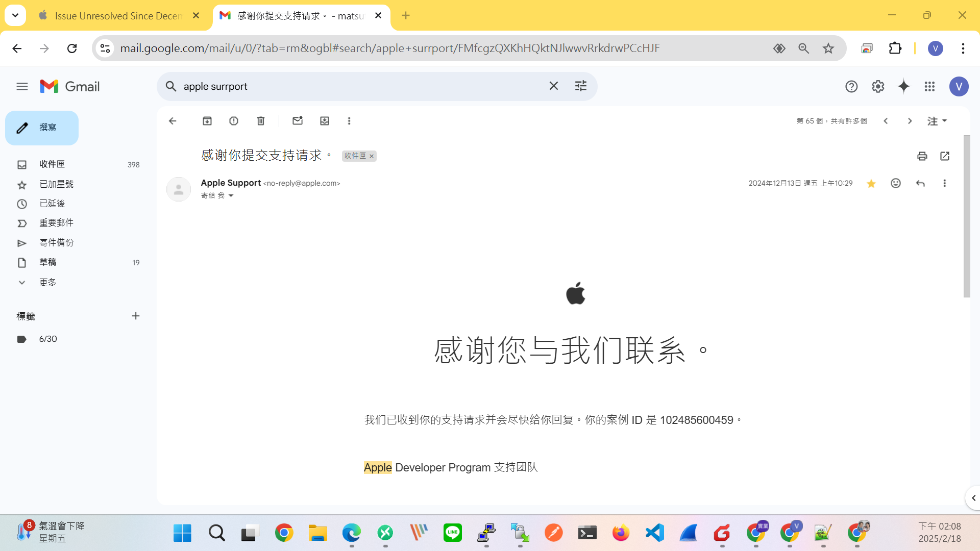Open the Chrome profile avatar
Viewport: 980px width, 551px height.
(936, 48)
